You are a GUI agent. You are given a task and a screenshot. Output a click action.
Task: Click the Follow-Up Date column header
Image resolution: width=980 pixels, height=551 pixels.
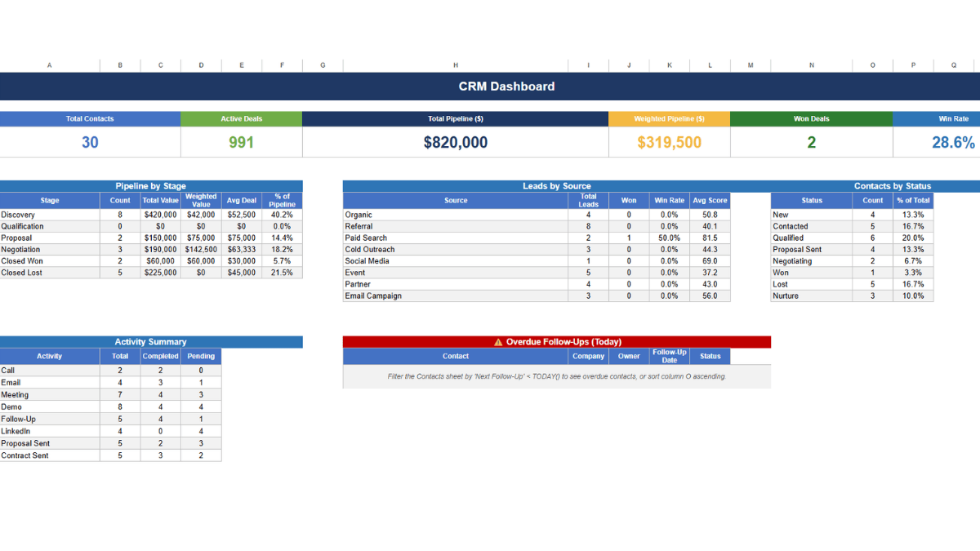pos(669,356)
